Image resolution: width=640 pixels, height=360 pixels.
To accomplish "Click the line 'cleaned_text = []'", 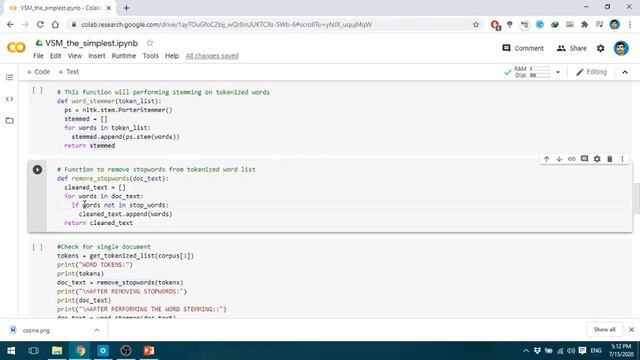I will [95, 187].
